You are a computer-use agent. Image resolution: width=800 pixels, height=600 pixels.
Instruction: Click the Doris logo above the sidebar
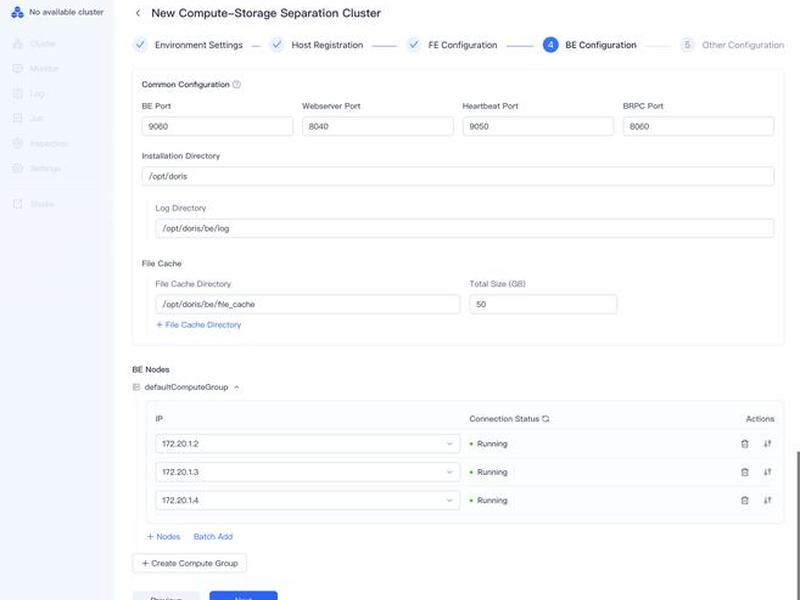(x=17, y=12)
